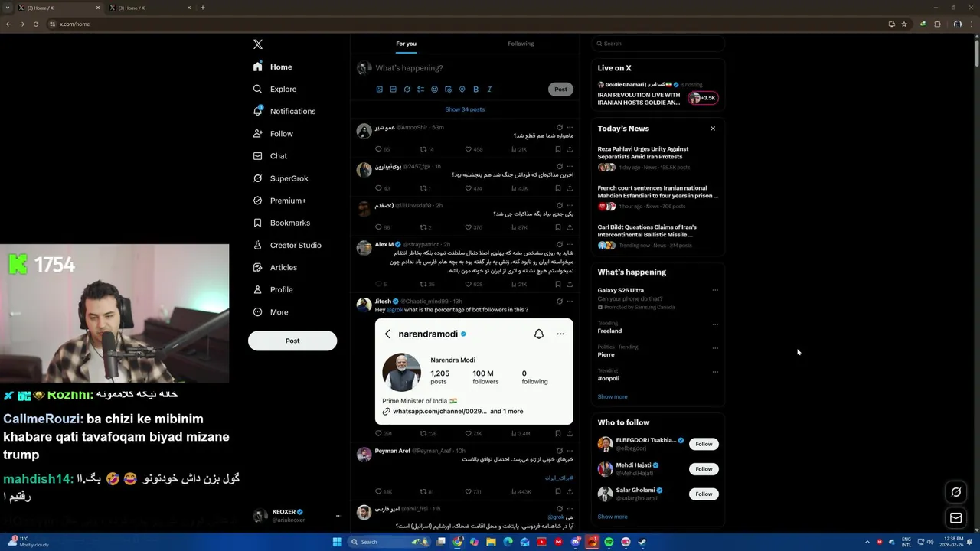The image size is (980, 551).
Task: Reply to the Alex M post
Action: pos(378,284)
